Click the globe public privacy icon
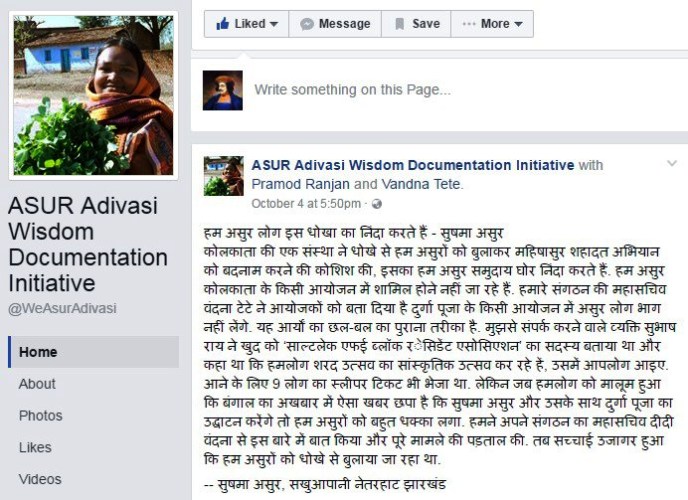Screen dimensions: 688x500 click(x=376, y=204)
